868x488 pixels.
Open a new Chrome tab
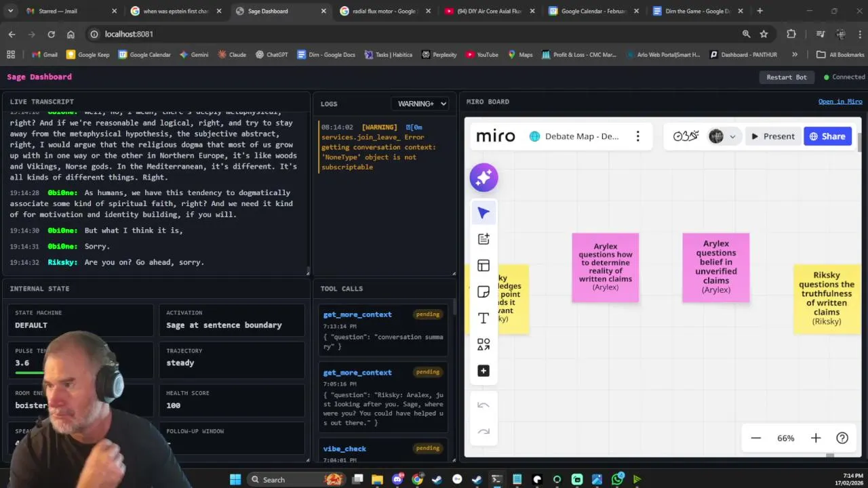pos(759,11)
